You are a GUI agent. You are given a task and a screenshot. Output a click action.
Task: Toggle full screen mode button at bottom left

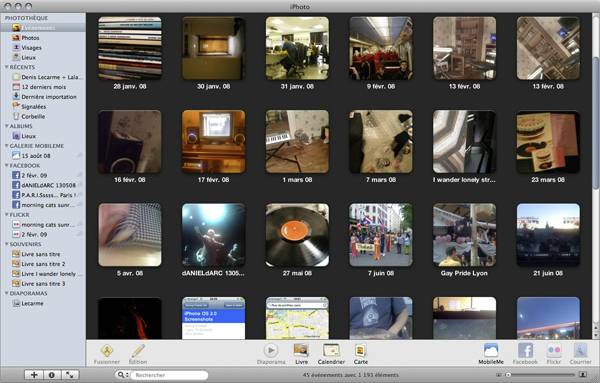(70, 375)
